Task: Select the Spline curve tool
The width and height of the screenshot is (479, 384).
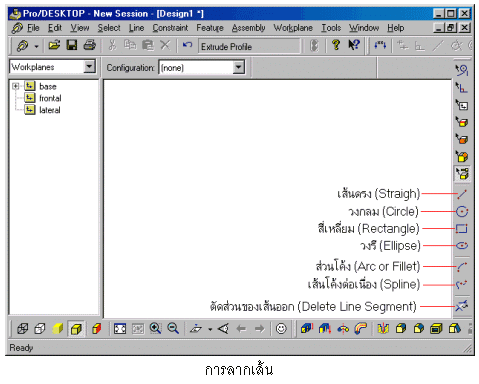Action: tap(462, 284)
